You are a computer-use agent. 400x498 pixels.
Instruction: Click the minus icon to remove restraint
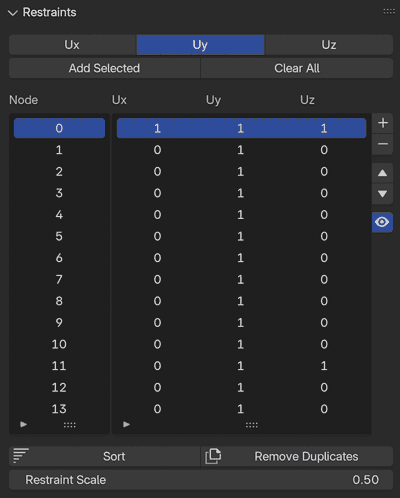coord(383,144)
